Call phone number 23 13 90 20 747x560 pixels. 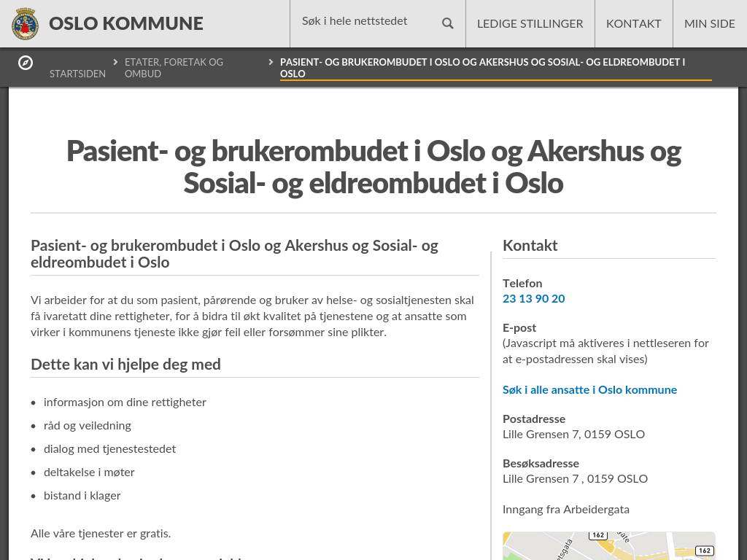533,298
